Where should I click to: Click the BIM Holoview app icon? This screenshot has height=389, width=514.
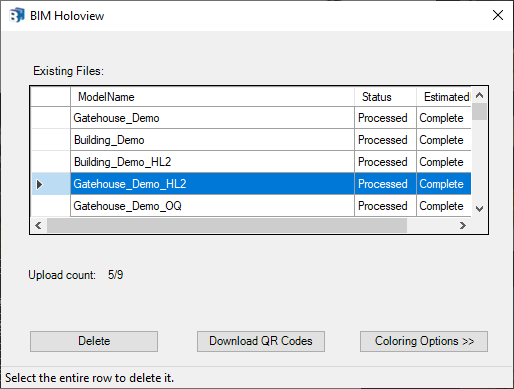pos(17,15)
